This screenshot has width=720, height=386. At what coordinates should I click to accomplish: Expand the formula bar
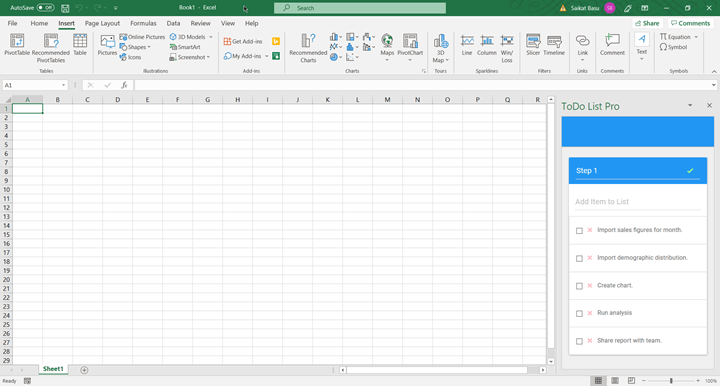[x=713, y=85]
